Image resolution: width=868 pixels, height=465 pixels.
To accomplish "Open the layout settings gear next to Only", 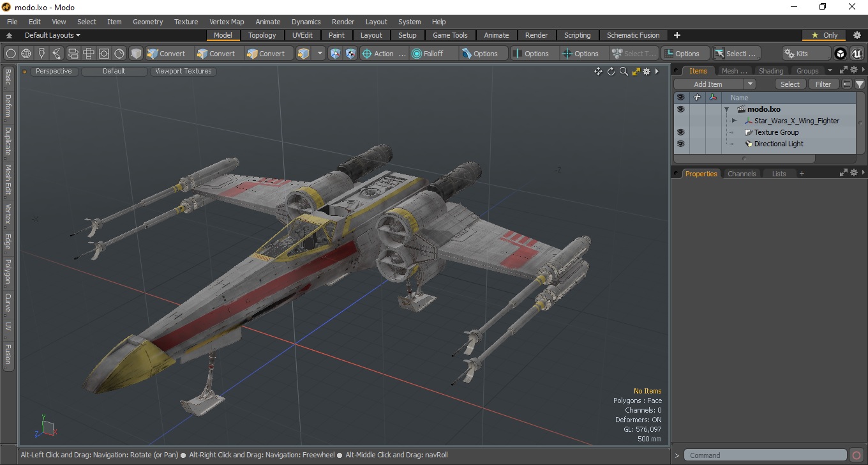I will 857,35.
